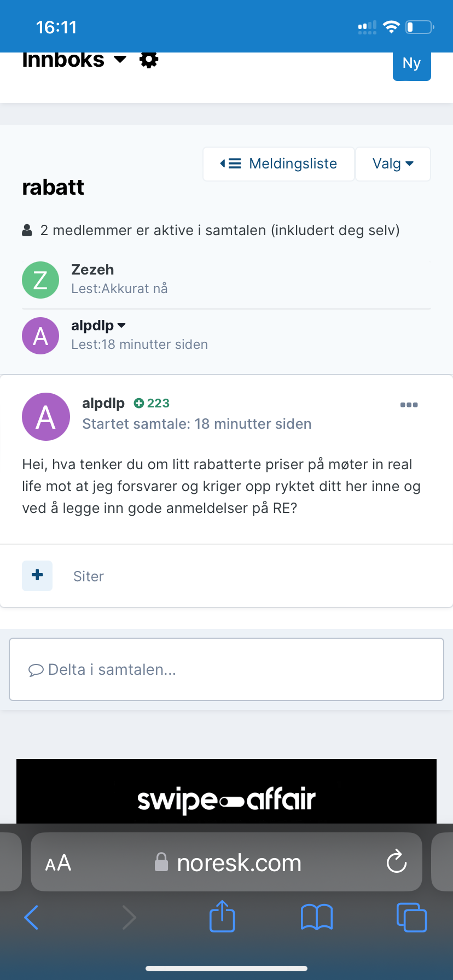Screen dimensions: 453x980
Task: Expand the Innboks dropdown arrow
Action: click(x=120, y=59)
